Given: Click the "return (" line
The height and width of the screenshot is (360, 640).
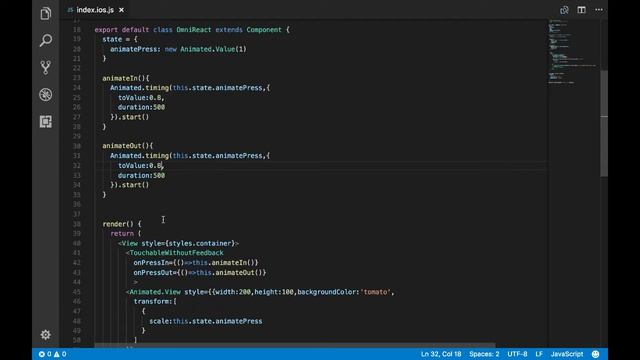Looking at the screenshot, I should tap(126, 233).
